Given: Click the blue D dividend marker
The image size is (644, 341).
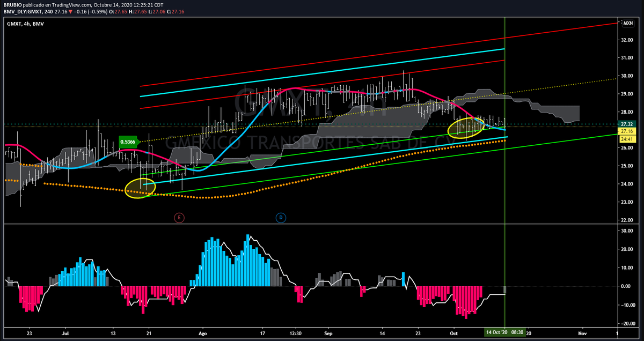Looking at the screenshot, I should [281, 217].
